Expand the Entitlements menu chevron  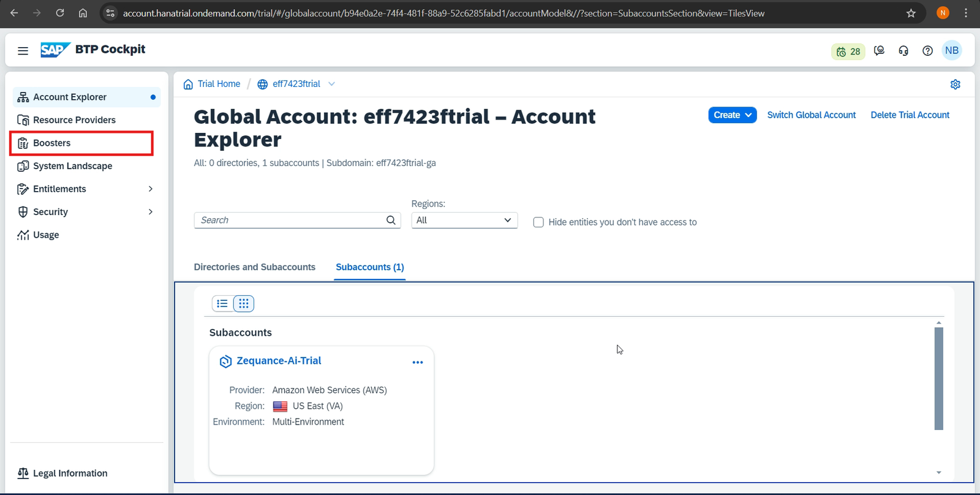coord(151,189)
